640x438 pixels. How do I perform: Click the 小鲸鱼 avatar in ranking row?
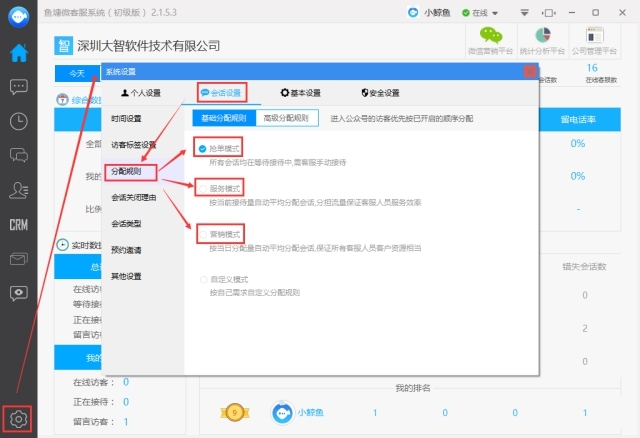[x=282, y=413]
